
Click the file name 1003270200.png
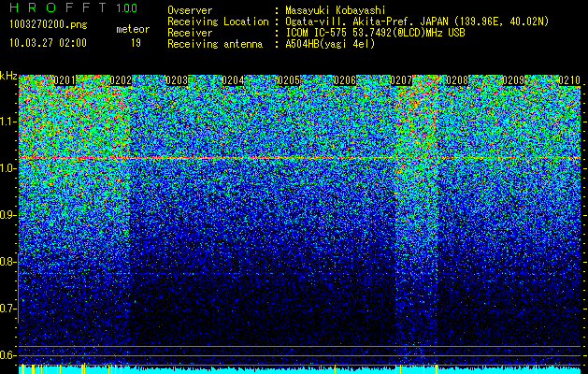point(49,25)
